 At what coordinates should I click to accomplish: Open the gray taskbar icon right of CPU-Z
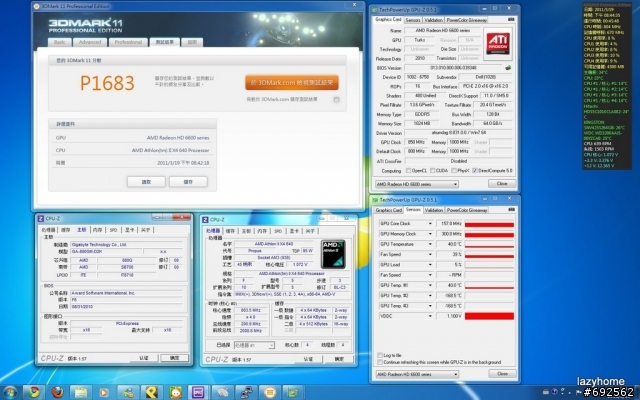[222, 393]
